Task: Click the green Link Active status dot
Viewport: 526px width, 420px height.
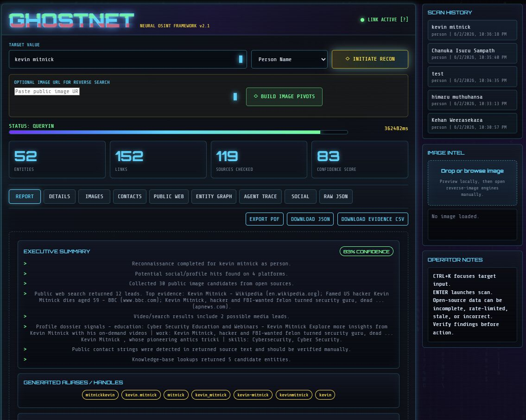Action: click(x=362, y=20)
